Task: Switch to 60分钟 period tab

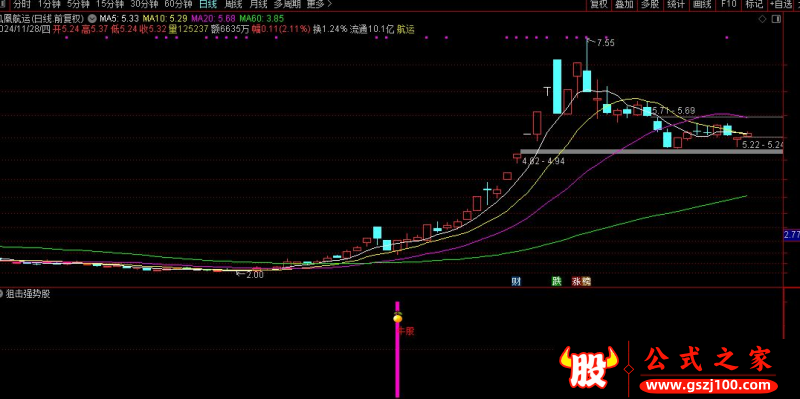Action: [178, 5]
